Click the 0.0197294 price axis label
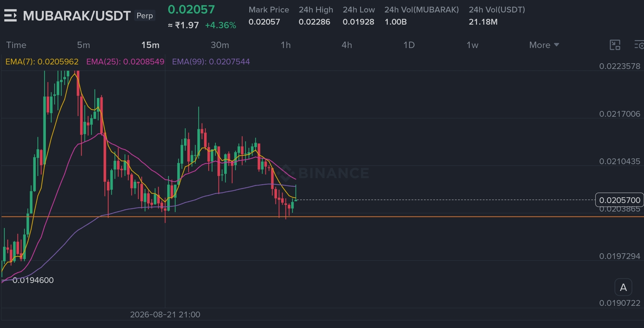This screenshot has width=644, height=328. [x=620, y=256]
